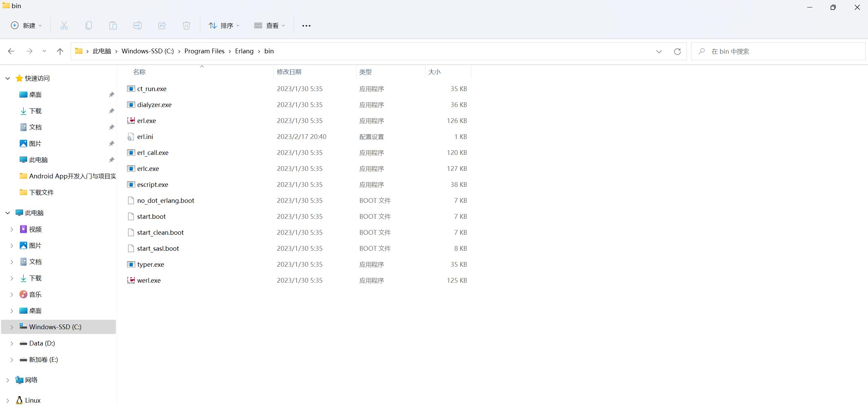Open the three-dot more options menu
The height and width of the screenshot is (405, 868).
click(x=306, y=25)
